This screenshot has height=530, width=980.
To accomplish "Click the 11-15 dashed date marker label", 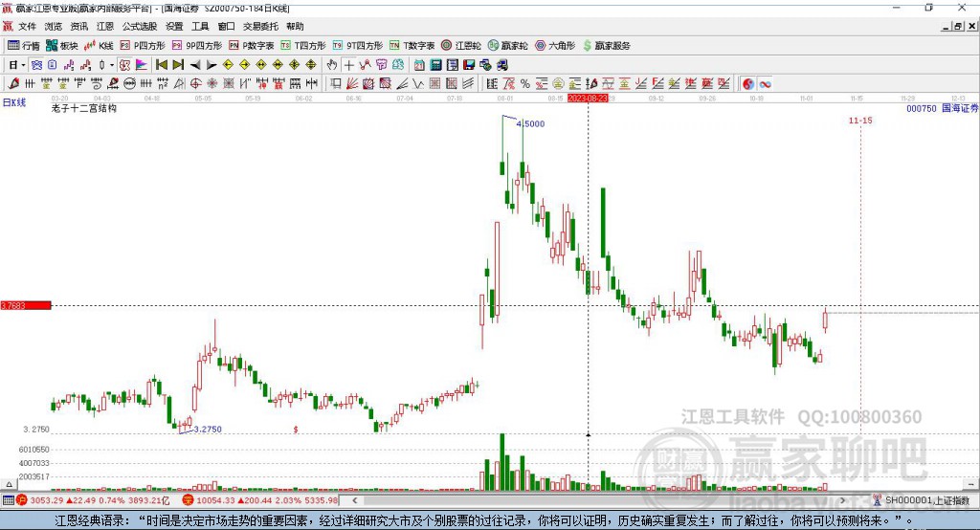I will [x=860, y=121].
